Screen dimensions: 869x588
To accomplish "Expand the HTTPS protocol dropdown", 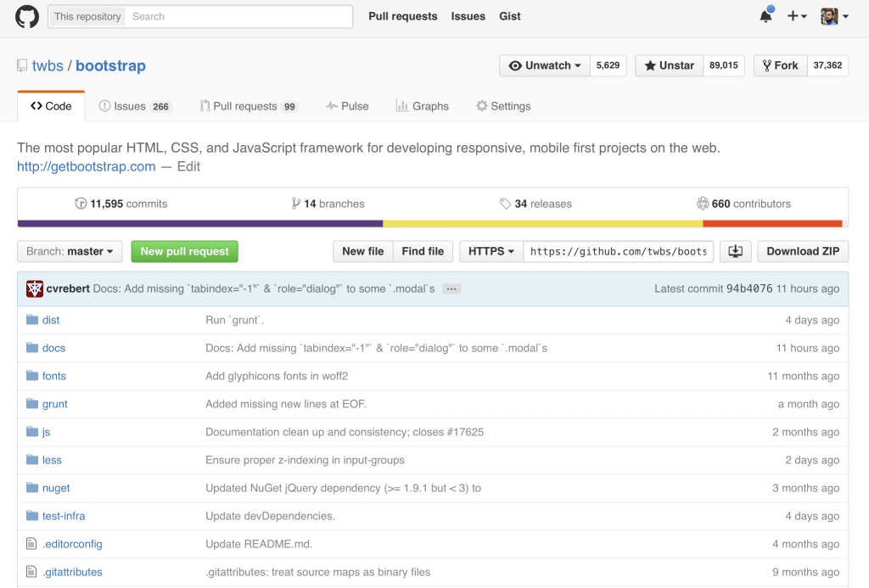I will [x=491, y=251].
